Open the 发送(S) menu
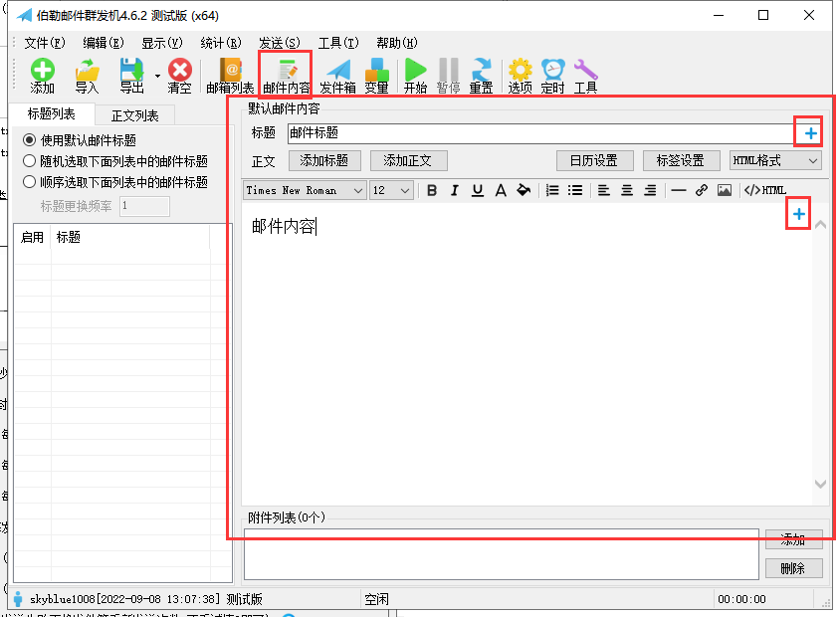Viewport: 840px width, 617px height. 279,43
